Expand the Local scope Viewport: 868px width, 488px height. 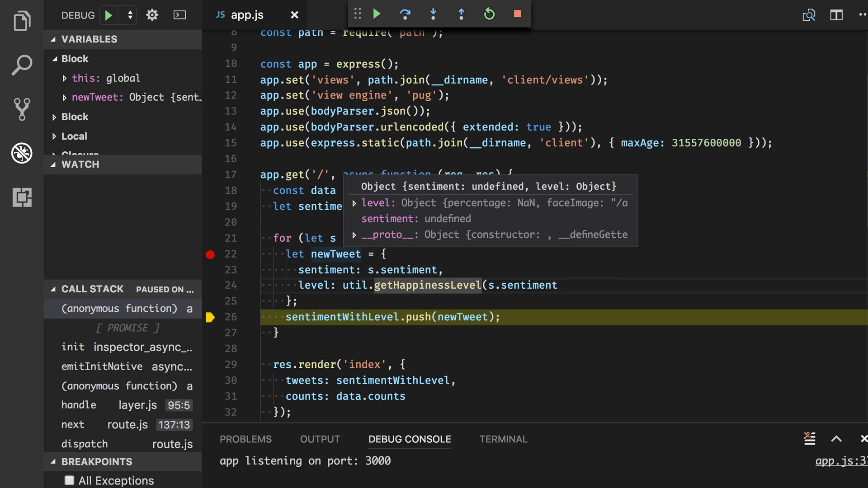54,136
